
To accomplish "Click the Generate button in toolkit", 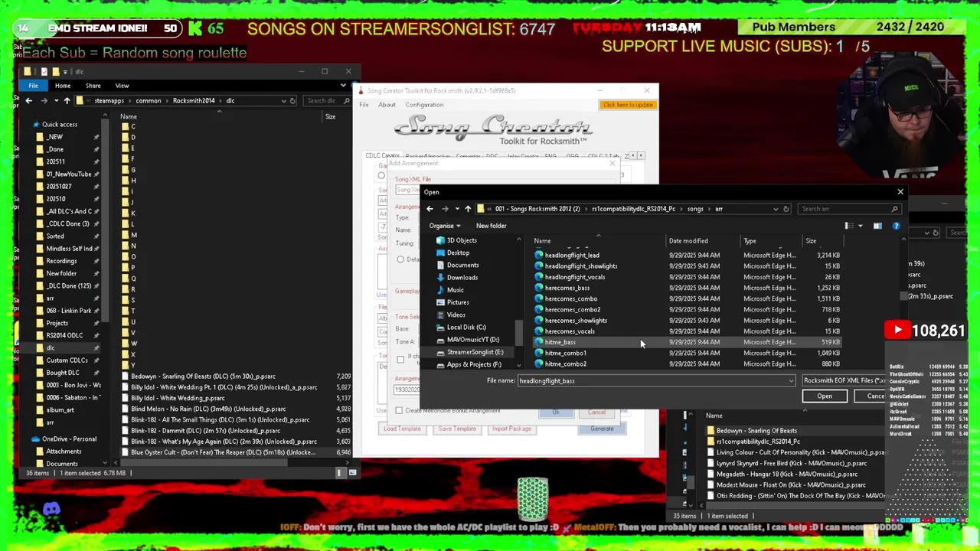I will click(x=602, y=429).
